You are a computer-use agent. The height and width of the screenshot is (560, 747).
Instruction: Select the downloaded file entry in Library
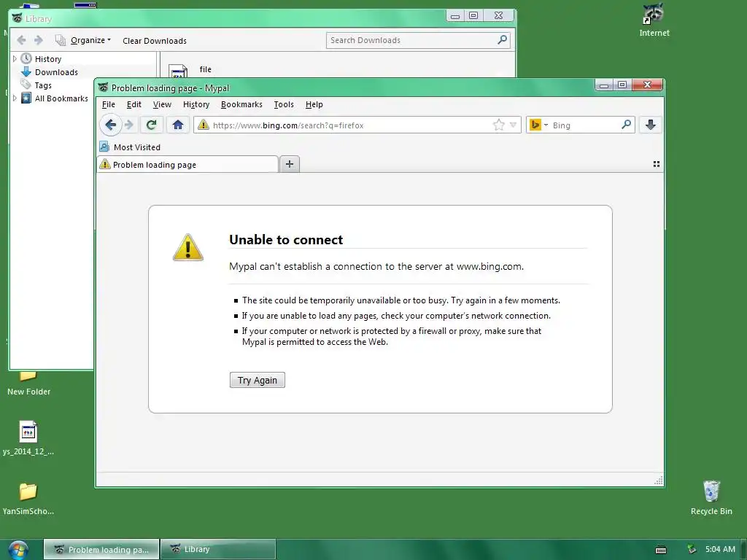pos(205,69)
